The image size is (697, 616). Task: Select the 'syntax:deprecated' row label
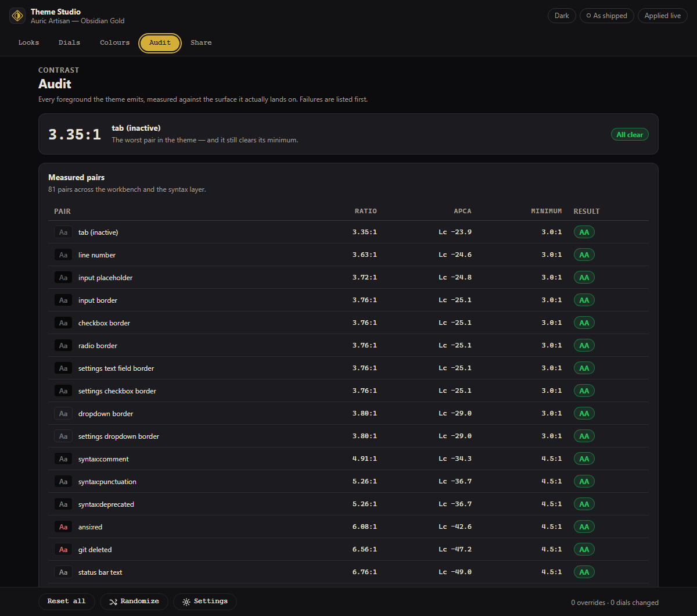[106, 504]
